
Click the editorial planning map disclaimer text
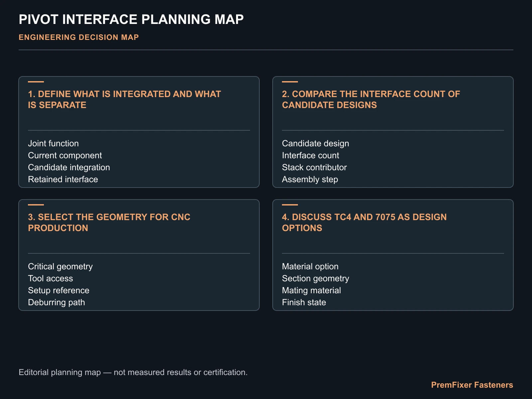(x=133, y=372)
